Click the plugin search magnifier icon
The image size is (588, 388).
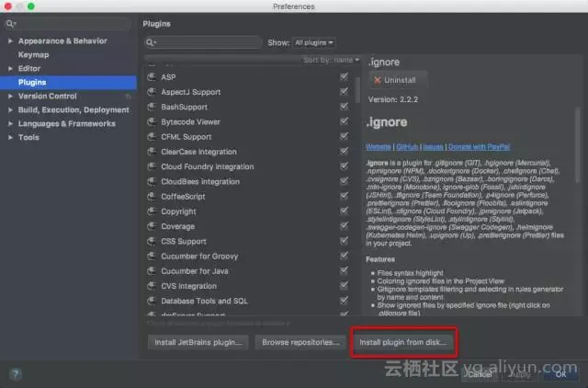[x=151, y=42]
